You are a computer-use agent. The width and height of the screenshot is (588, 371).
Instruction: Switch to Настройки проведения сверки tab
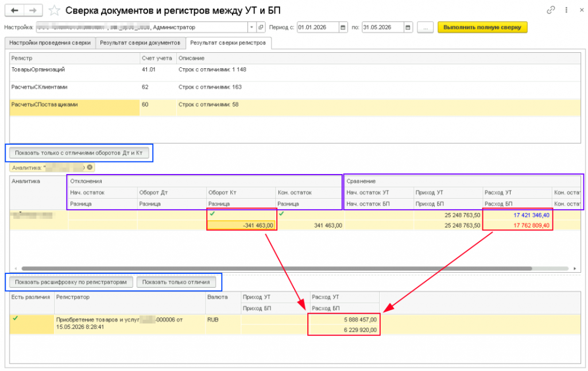point(50,42)
